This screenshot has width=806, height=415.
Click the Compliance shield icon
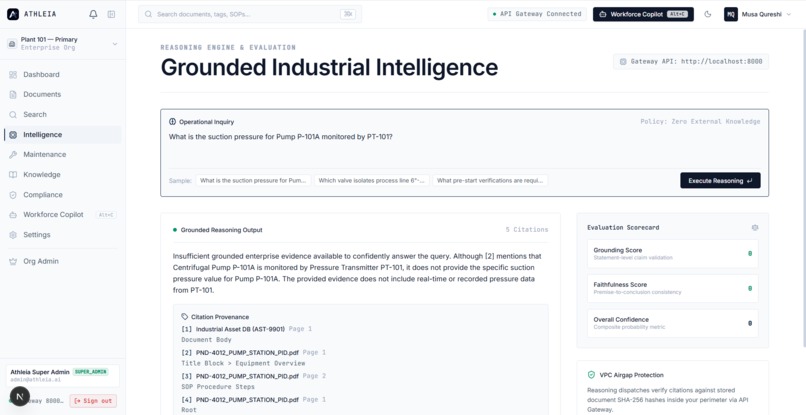point(13,195)
